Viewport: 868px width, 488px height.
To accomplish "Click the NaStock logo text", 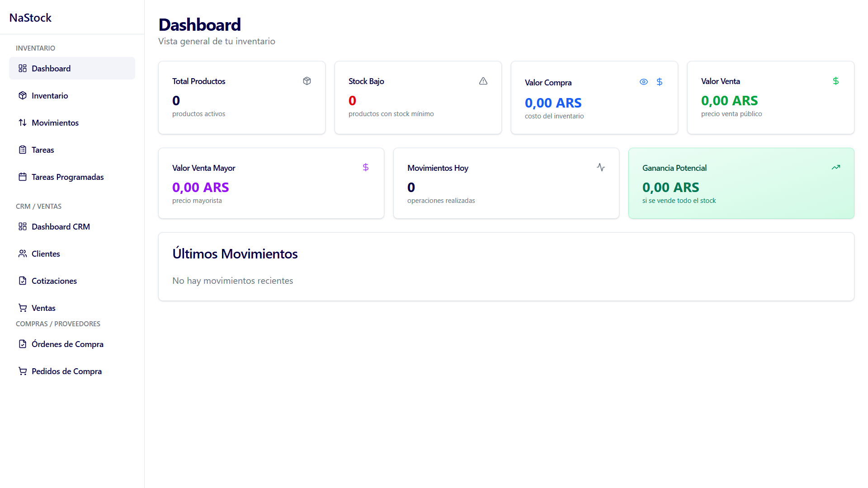I will coord(30,18).
